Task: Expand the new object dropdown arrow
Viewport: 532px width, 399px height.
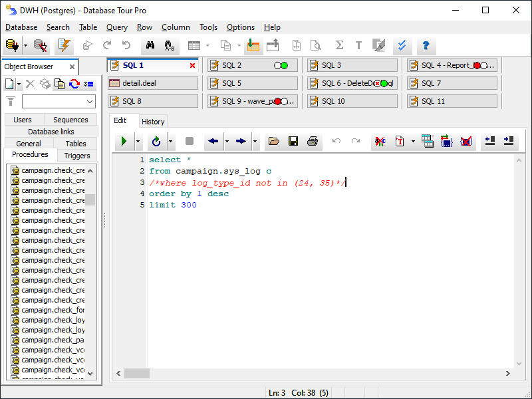Action: [19, 84]
